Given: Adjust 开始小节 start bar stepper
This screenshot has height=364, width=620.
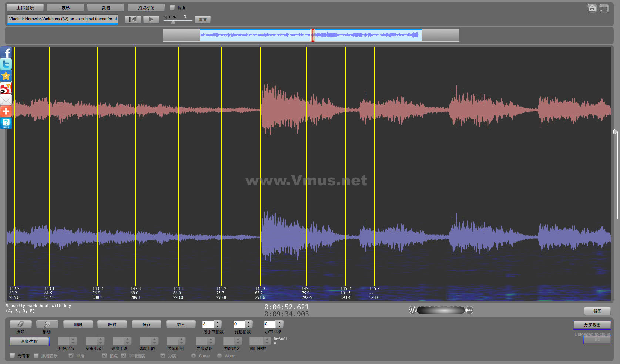Looking at the screenshot, I should 67,341.
